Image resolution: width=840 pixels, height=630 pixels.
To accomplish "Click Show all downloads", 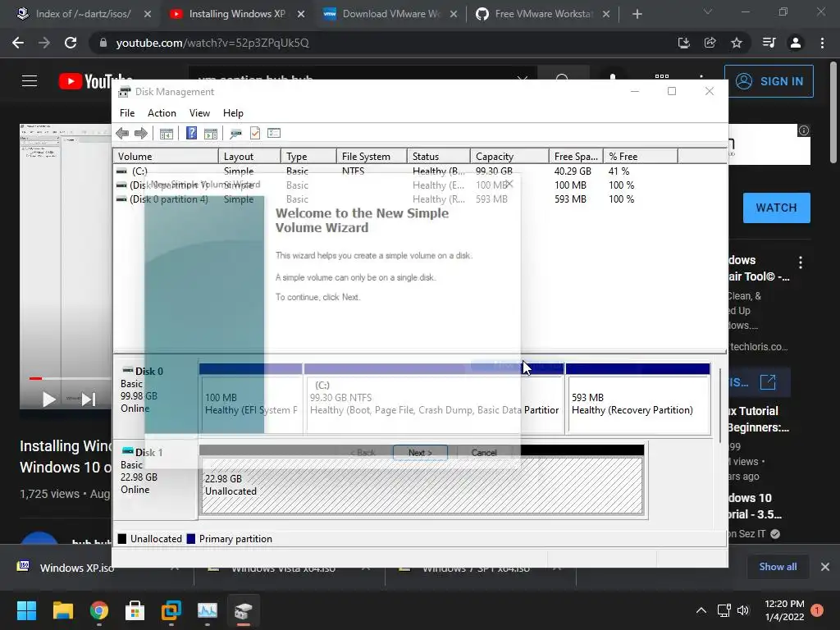I will (778, 567).
